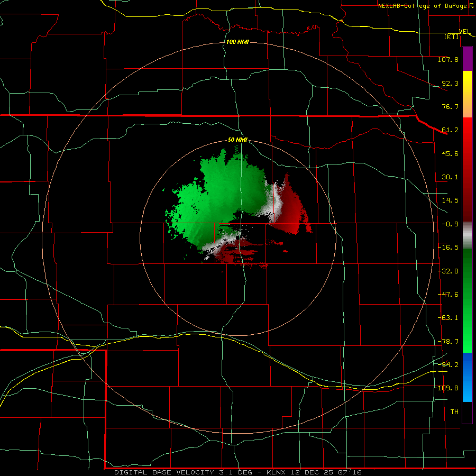
Task: Click the 76.7 legend value
Action: coord(450,106)
